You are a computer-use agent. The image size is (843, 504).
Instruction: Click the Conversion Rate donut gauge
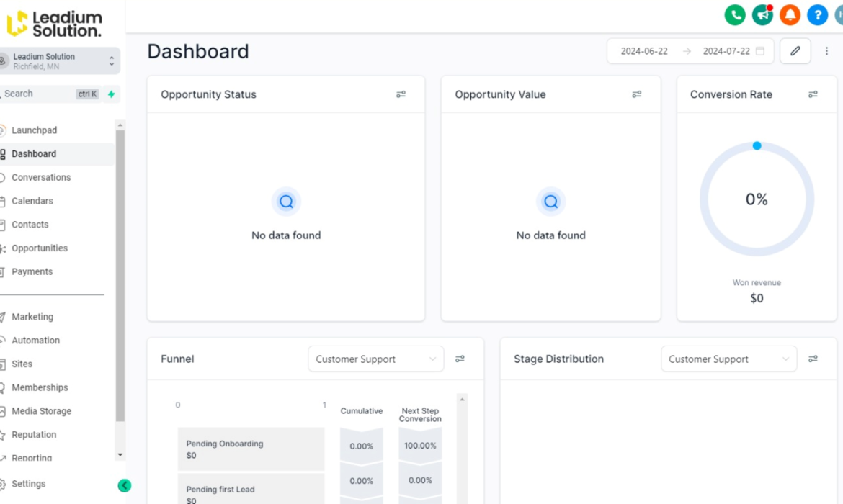pos(757,199)
